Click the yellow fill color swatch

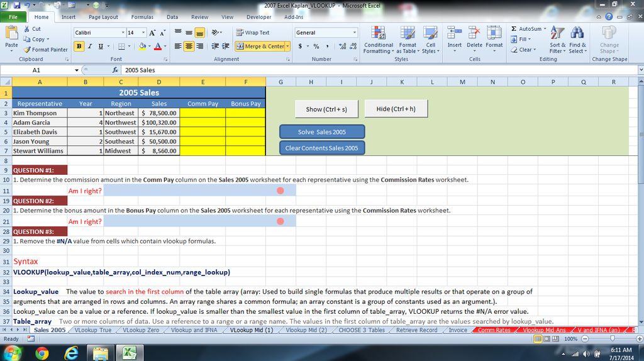click(x=143, y=47)
